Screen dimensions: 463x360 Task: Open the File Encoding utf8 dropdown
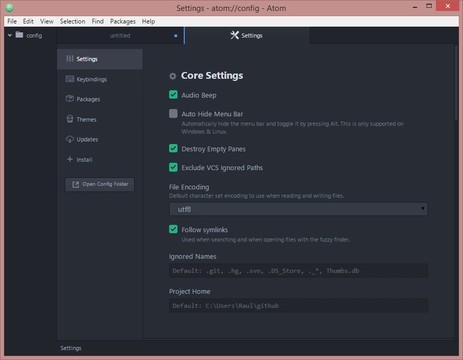pos(298,209)
